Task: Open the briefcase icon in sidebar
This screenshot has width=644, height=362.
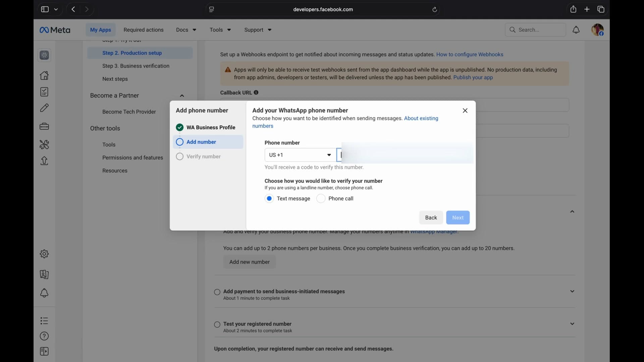Action: 44,126
